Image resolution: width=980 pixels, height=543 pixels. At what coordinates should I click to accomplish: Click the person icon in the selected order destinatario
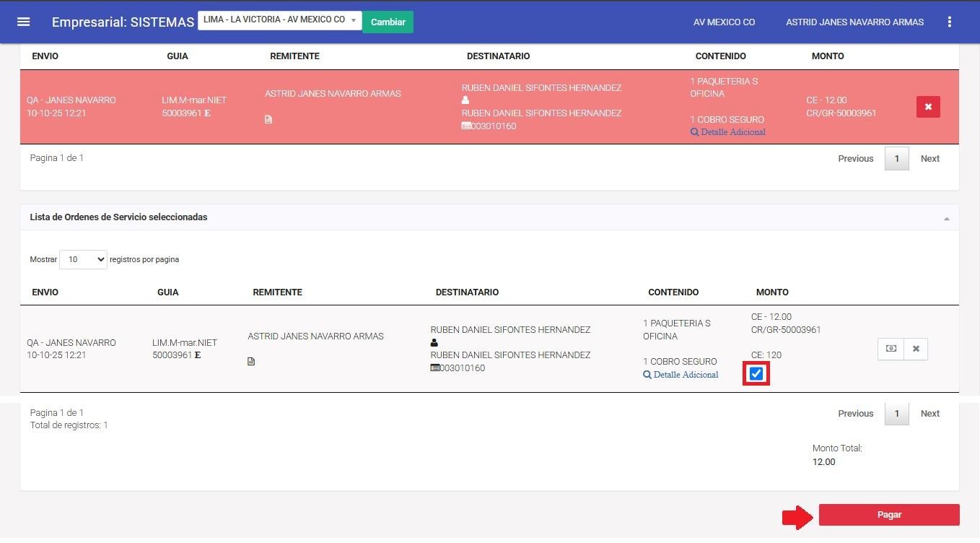point(434,343)
